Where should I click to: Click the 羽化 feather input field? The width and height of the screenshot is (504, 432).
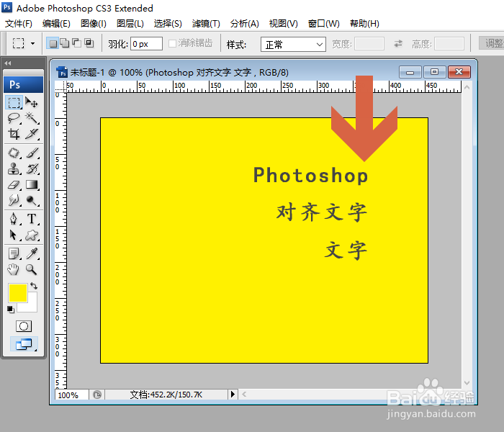pos(146,44)
